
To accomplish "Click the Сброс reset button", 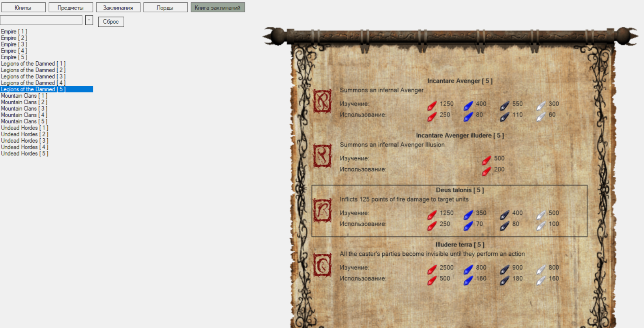I will [111, 22].
